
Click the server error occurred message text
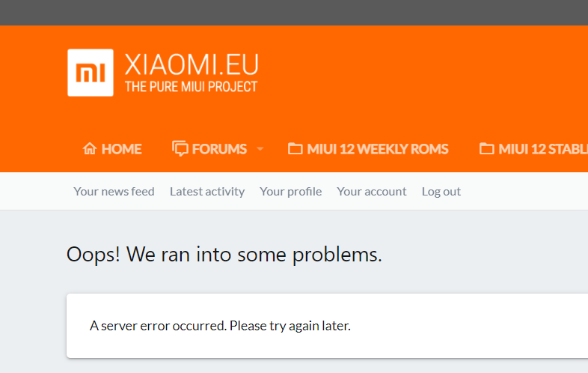click(220, 326)
